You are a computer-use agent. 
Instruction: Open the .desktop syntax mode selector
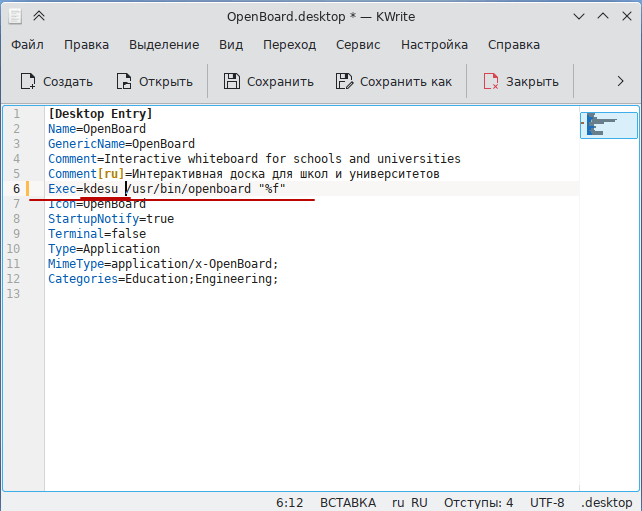[x=607, y=502]
